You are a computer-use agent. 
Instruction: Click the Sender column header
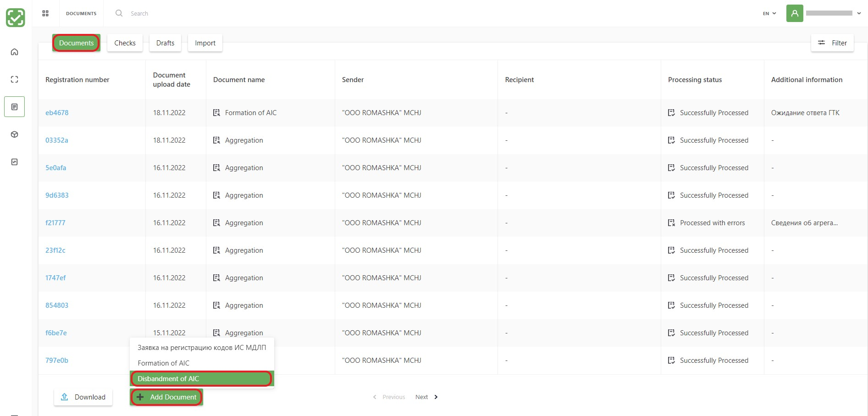[x=353, y=80]
